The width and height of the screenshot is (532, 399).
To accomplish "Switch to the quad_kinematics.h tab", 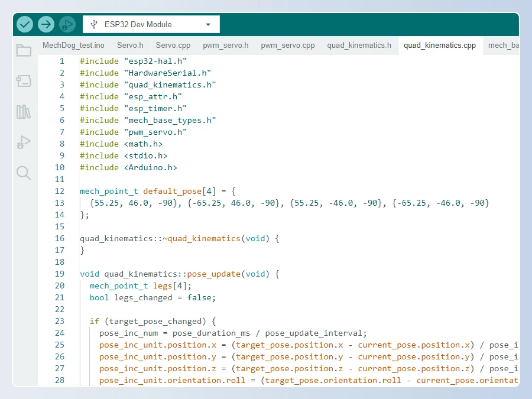I will point(359,45).
